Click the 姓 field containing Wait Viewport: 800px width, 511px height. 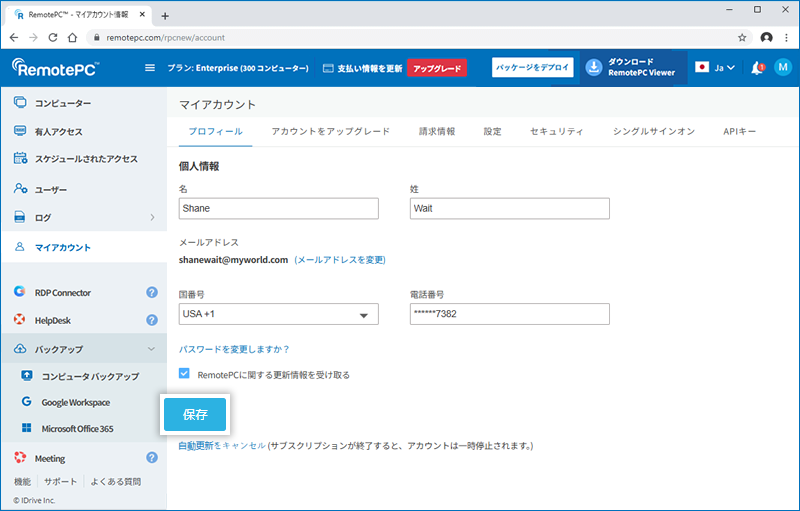510,209
